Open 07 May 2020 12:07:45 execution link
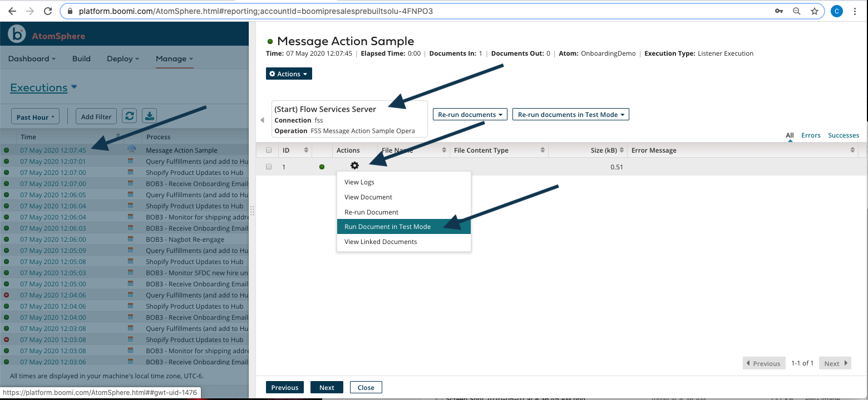Screen dimensions: 868x400 pos(53,150)
